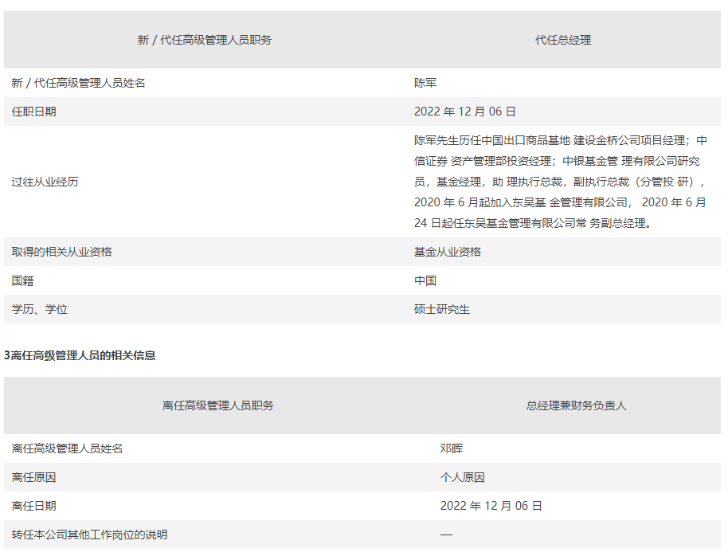The height and width of the screenshot is (560, 728).
Task: Click the 过往从业经历 row label
Action: [x=45, y=182]
